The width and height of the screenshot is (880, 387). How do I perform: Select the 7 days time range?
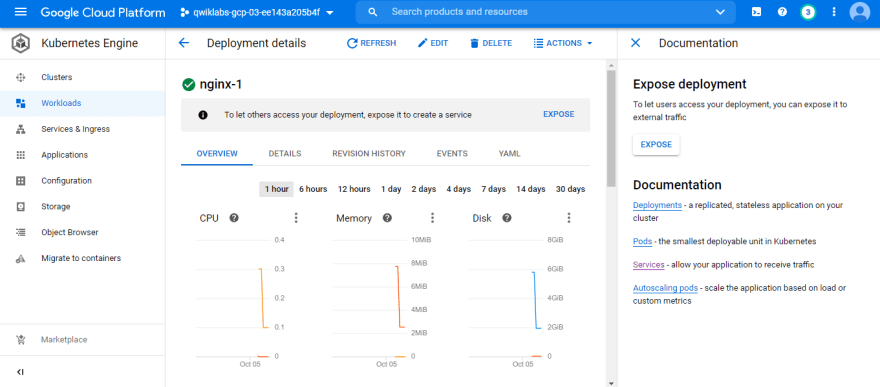[x=493, y=189]
